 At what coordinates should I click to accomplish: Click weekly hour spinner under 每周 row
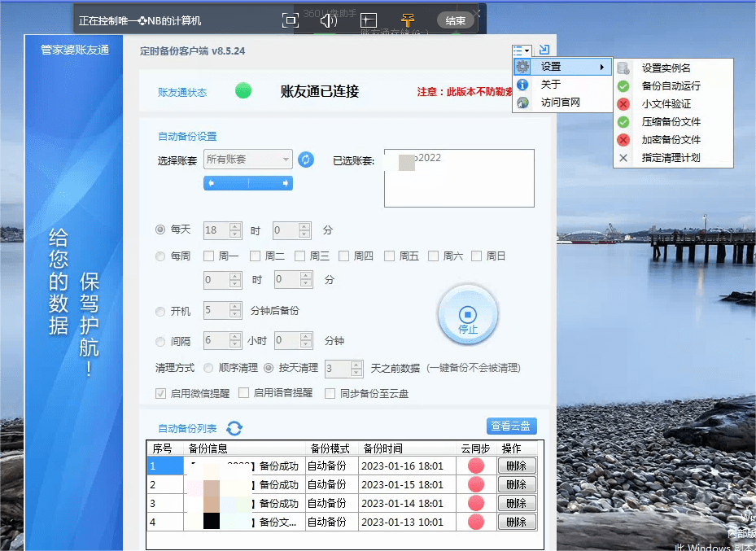(x=222, y=280)
